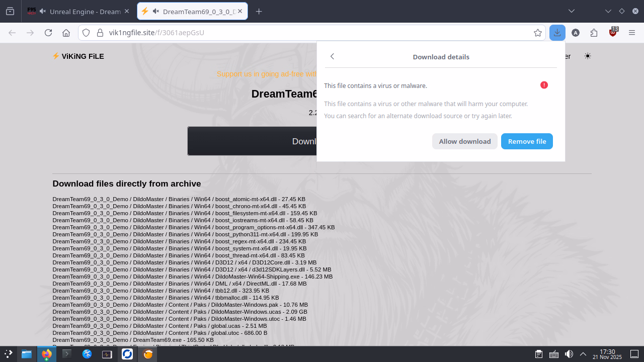This screenshot has width=644, height=362.
Task: Switch to the Unreal Engine - Dream tab
Action: 78,11
